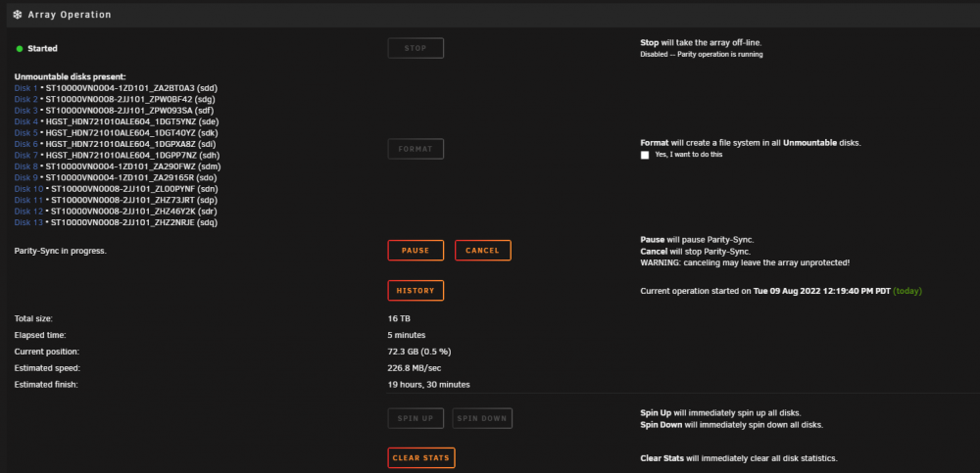Open the Disk 2 link
This screenshot has height=473, width=980.
click(26, 99)
